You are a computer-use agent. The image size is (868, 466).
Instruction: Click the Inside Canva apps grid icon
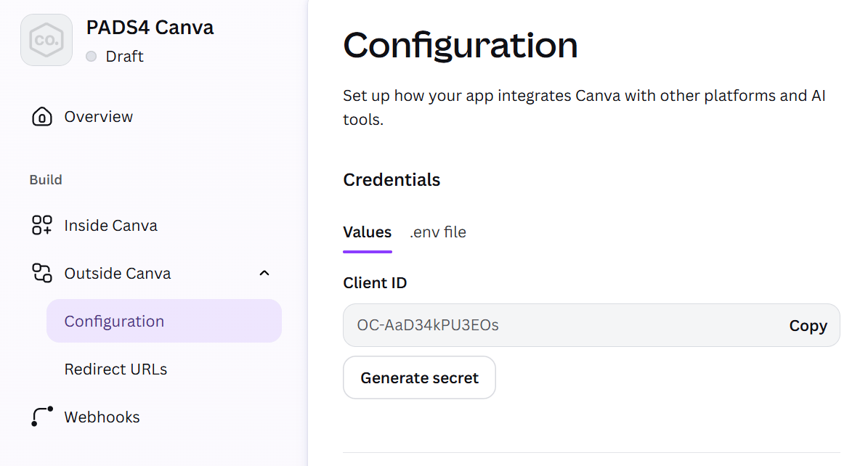click(x=42, y=225)
